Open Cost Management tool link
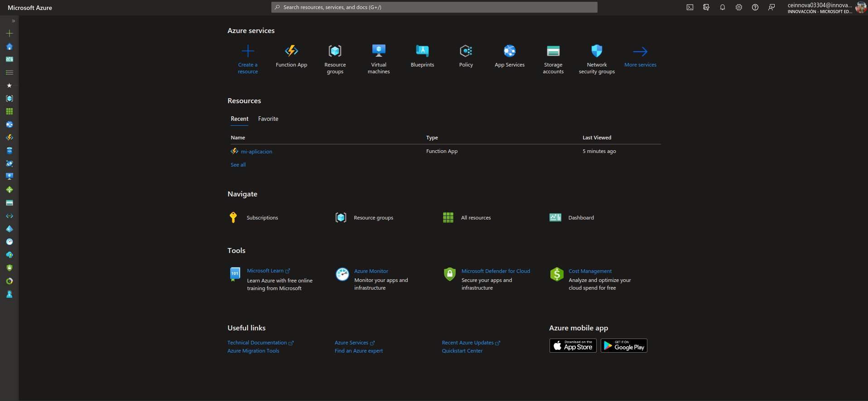868x401 pixels. pos(590,271)
